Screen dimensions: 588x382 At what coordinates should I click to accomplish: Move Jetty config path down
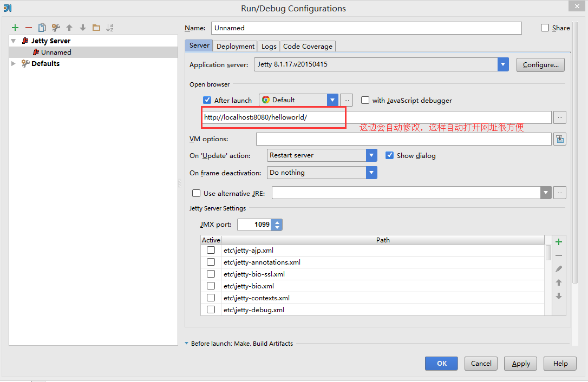pos(559,296)
